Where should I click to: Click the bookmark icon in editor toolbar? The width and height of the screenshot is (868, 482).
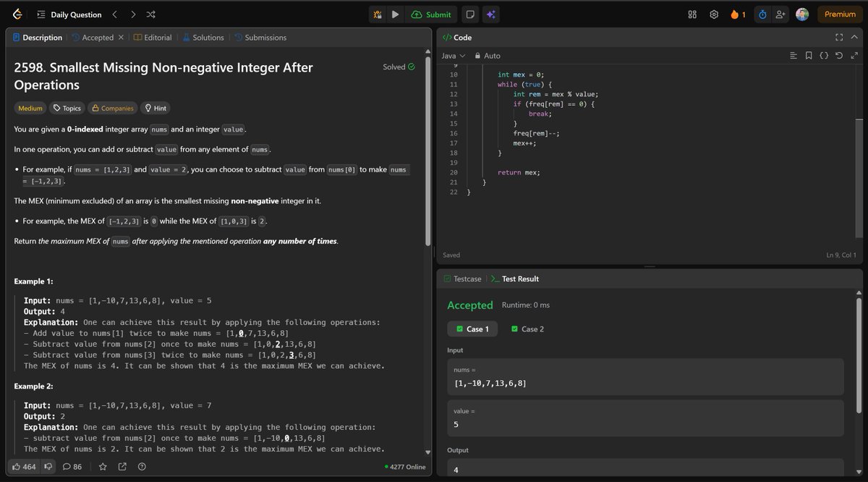(x=809, y=56)
